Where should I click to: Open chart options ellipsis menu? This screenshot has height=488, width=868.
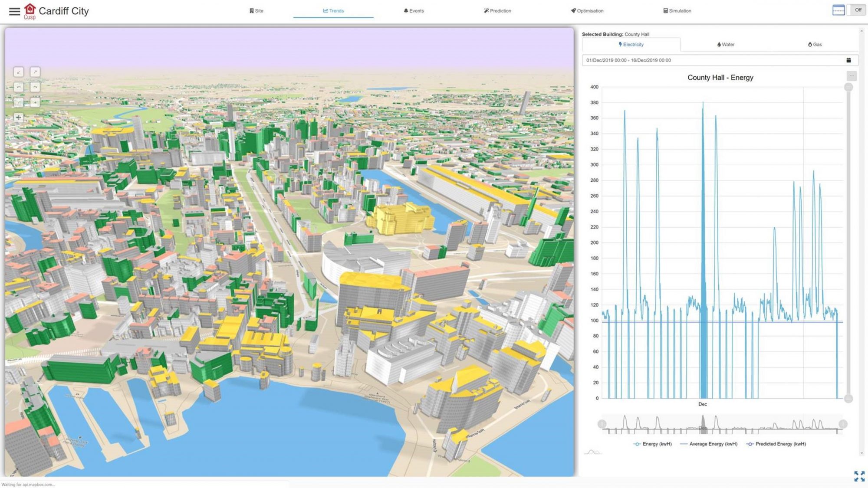pos(852,76)
